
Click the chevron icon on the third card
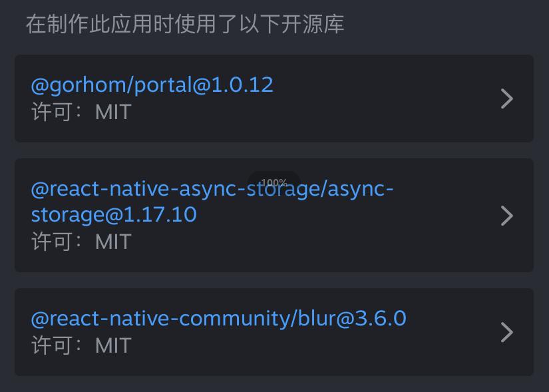coord(506,332)
